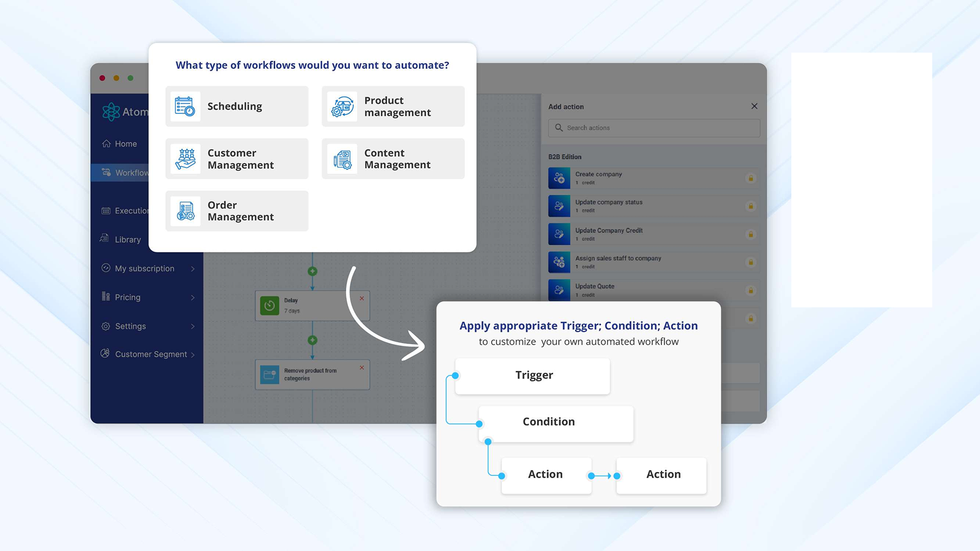The height and width of the screenshot is (551, 980).
Task: Expand the My subscription menu chevron
Action: coord(192,269)
